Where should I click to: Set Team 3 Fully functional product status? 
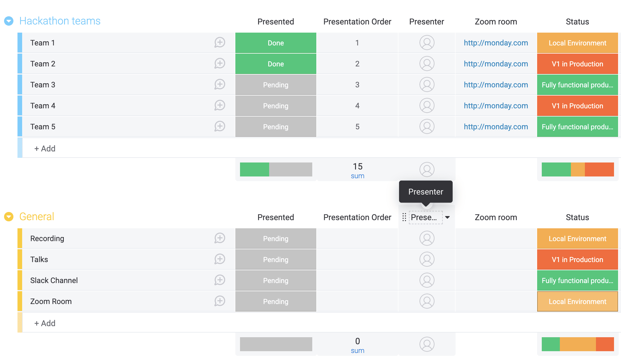point(577,85)
